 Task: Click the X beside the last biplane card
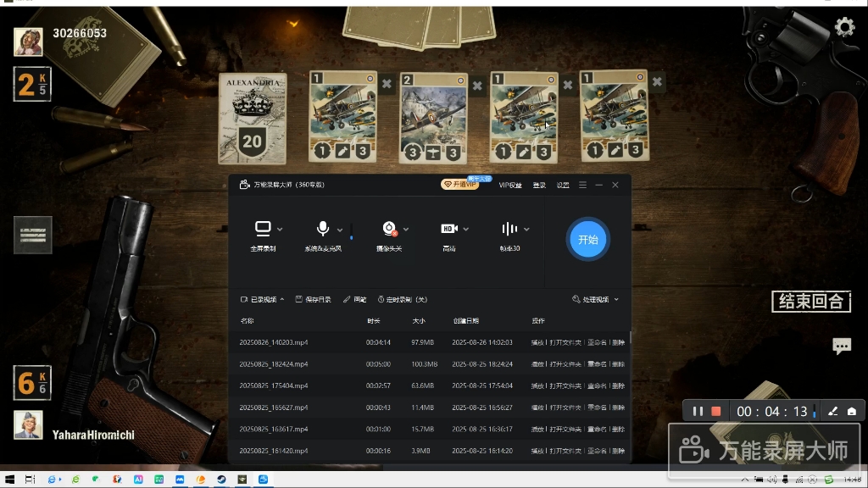(657, 82)
